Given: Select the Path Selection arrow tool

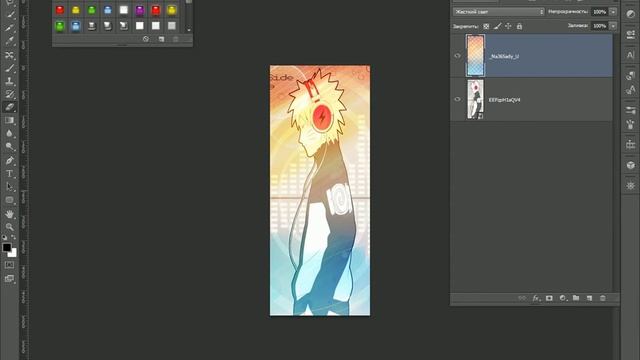Looking at the screenshot, I should (x=9, y=187).
